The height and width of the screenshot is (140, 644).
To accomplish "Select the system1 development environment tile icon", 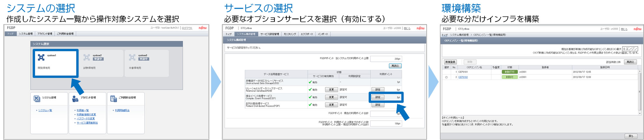I will click(x=41, y=57).
